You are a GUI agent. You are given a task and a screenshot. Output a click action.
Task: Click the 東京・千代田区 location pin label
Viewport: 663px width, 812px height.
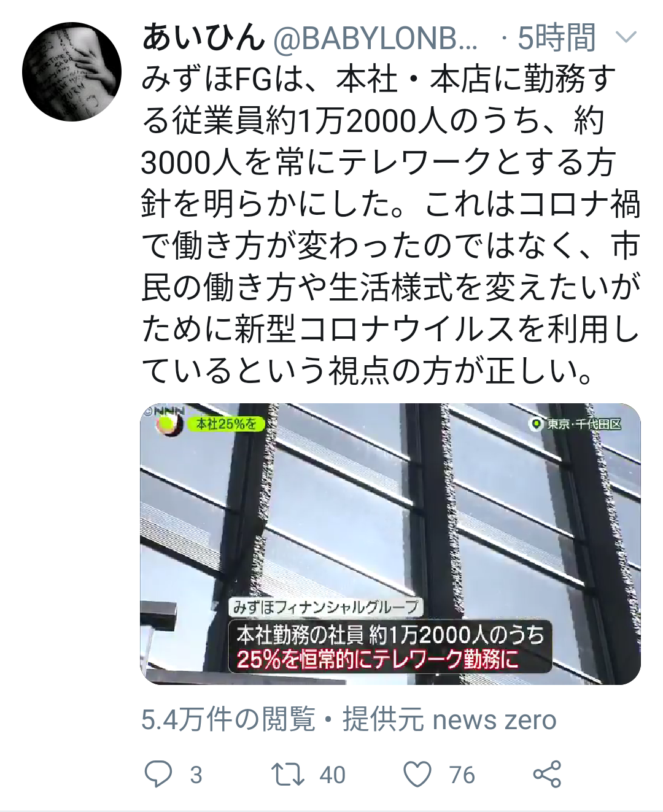(576, 424)
